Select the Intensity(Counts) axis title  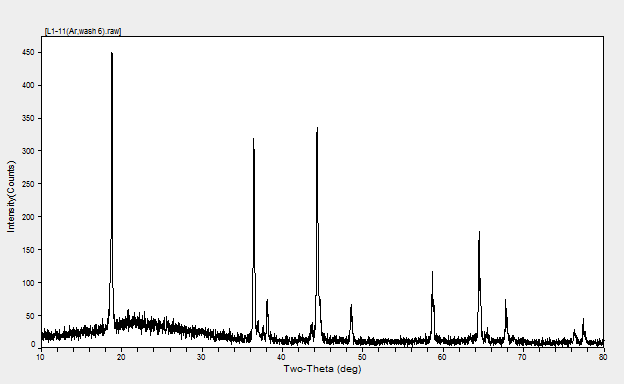(11, 197)
